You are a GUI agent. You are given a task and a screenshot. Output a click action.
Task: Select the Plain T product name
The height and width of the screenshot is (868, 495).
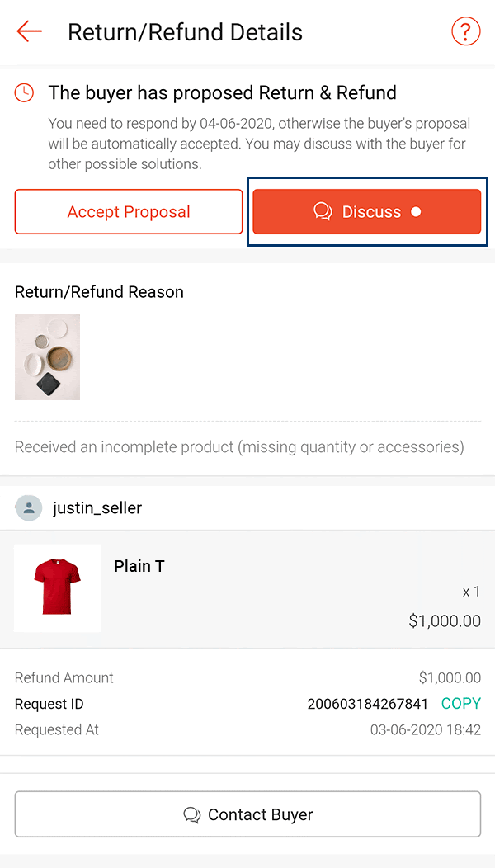pyautogui.click(x=139, y=566)
